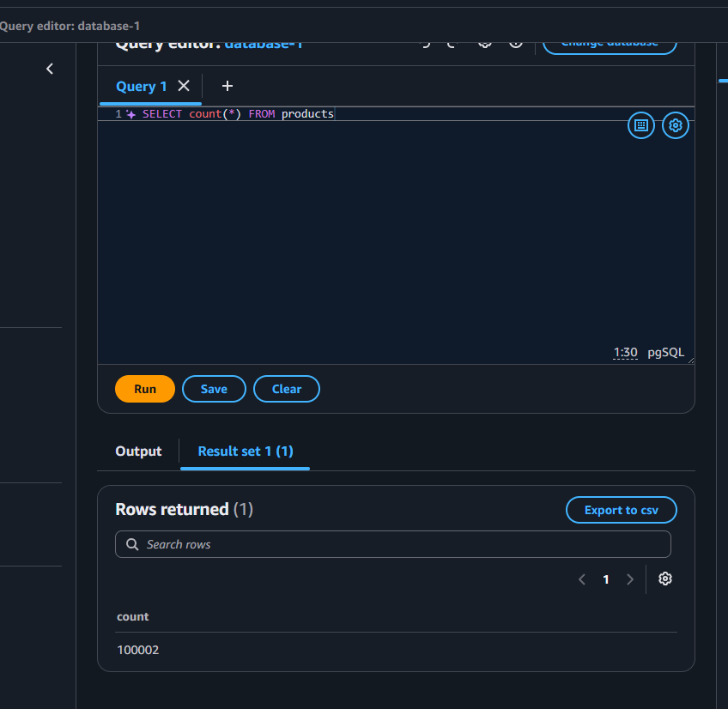Save the current query
This screenshot has width=728, height=709.
pyautogui.click(x=214, y=389)
